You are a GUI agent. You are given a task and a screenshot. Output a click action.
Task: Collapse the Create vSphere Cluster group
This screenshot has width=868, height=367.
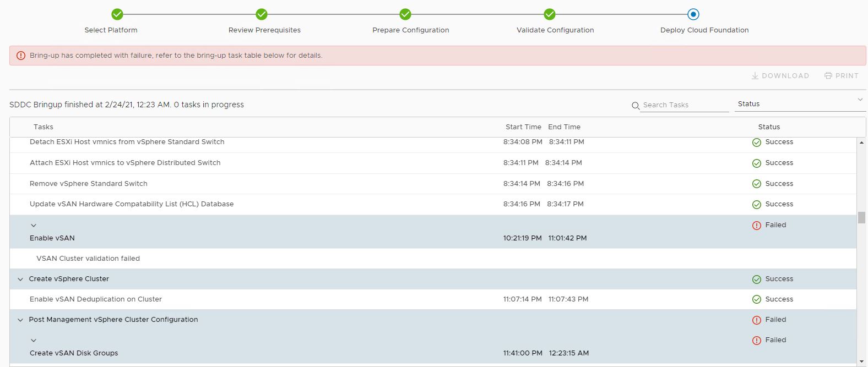click(x=20, y=280)
